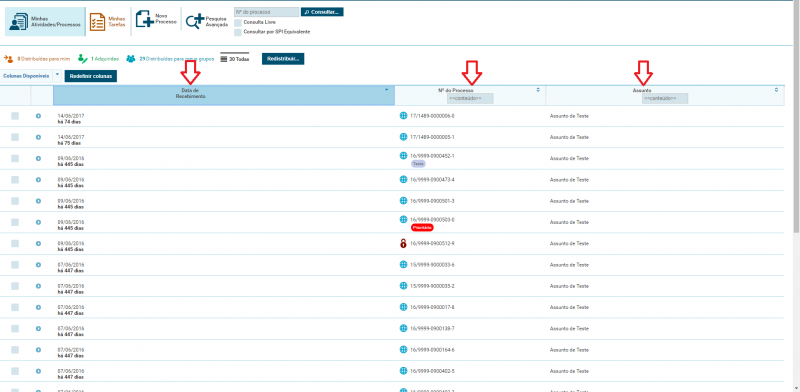
Task: Click globe icon of process 16/9999-0900017-8
Action: [x=404, y=307]
